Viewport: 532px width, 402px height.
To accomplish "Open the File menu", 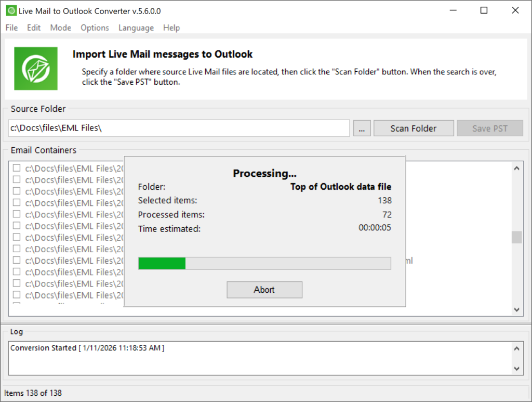I will (x=11, y=28).
